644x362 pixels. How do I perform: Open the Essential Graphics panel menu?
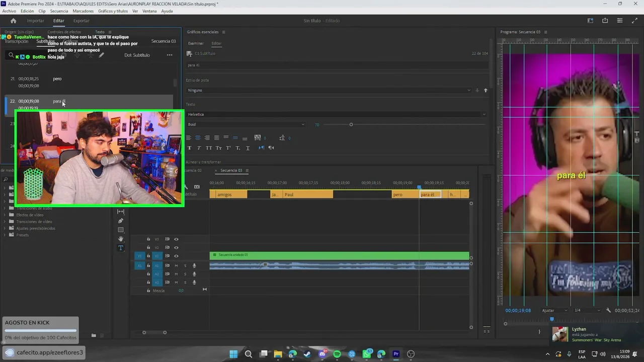[223, 32]
